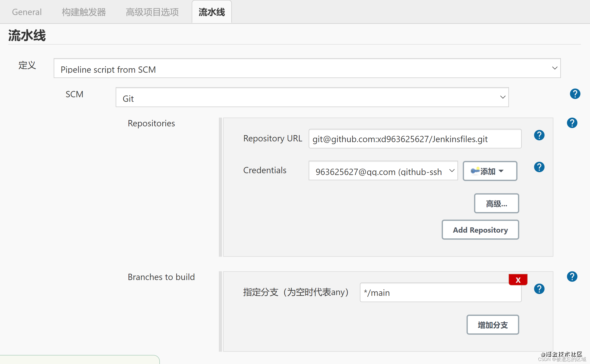Image resolution: width=590 pixels, height=364 pixels.
Task: Show help for branch specifier field
Action: pos(539,289)
